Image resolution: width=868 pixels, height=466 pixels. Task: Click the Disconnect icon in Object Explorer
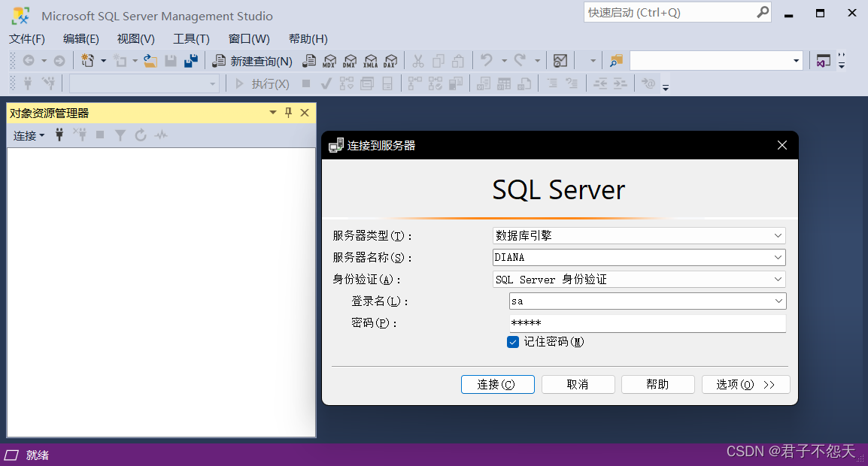coord(80,135)
